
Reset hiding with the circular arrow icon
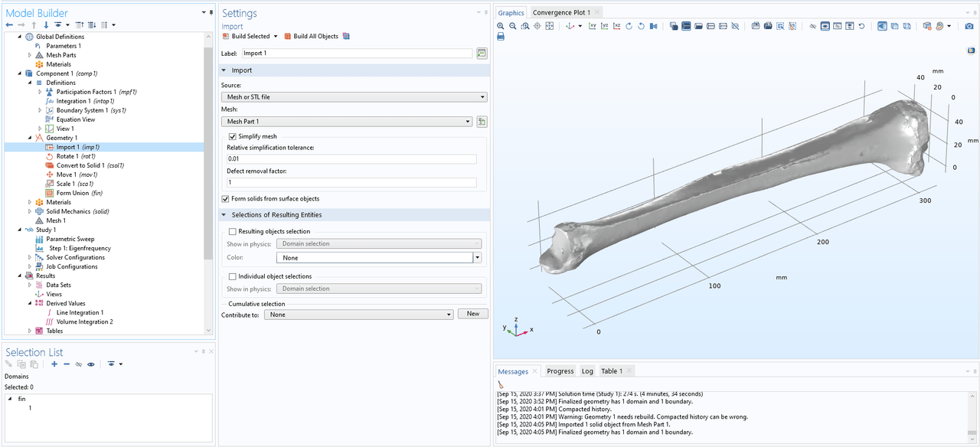point(861,26)
